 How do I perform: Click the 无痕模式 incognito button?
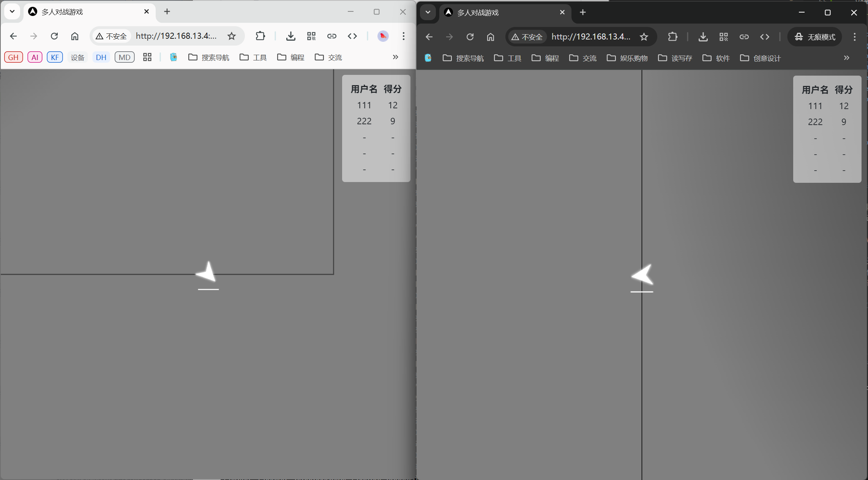(x=815, y=37)
